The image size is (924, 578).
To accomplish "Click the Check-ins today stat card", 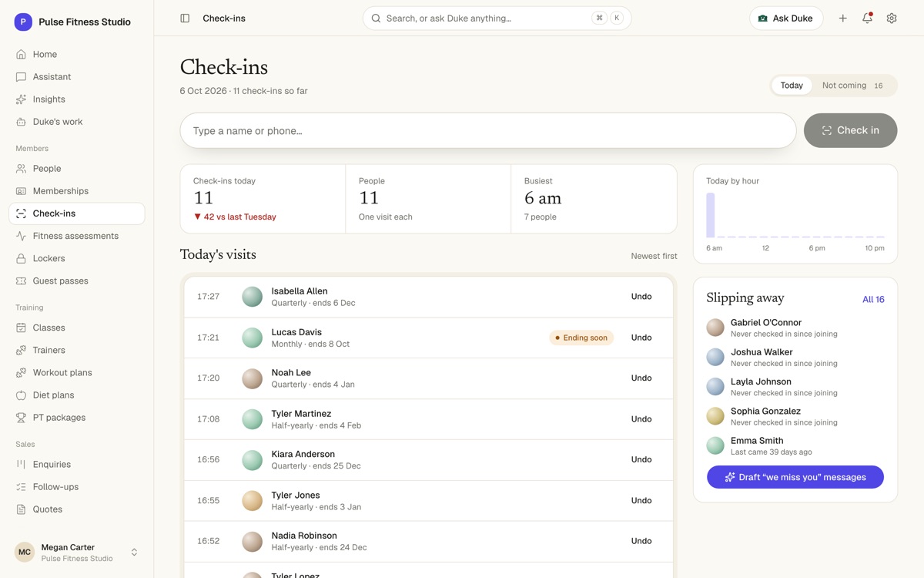I will (x=263, y=199).
